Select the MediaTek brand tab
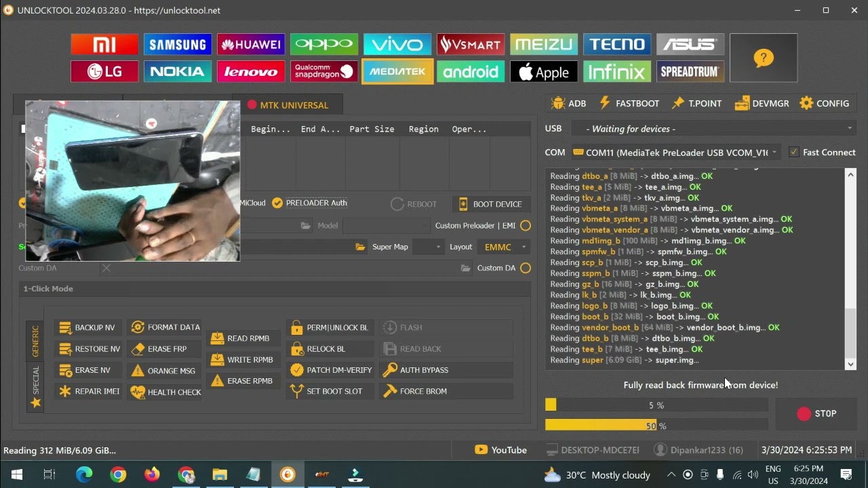 pos(397,72)
